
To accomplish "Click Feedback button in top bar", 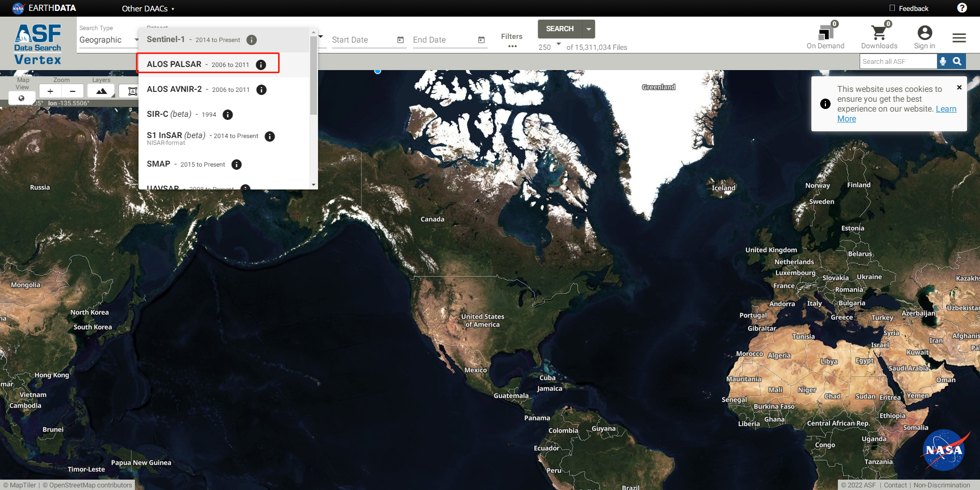I will click(909, 8).
